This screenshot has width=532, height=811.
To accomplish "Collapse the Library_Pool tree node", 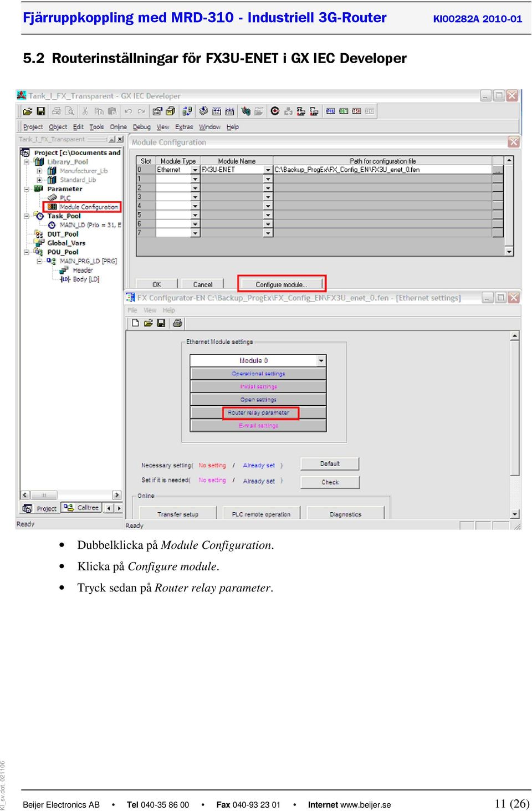I will pos(26,162).
